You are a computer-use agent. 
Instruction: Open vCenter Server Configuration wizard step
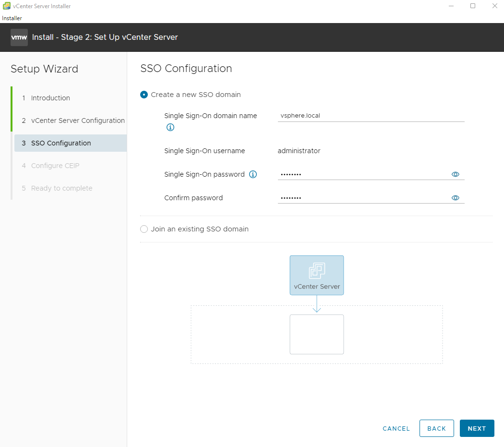78,121
